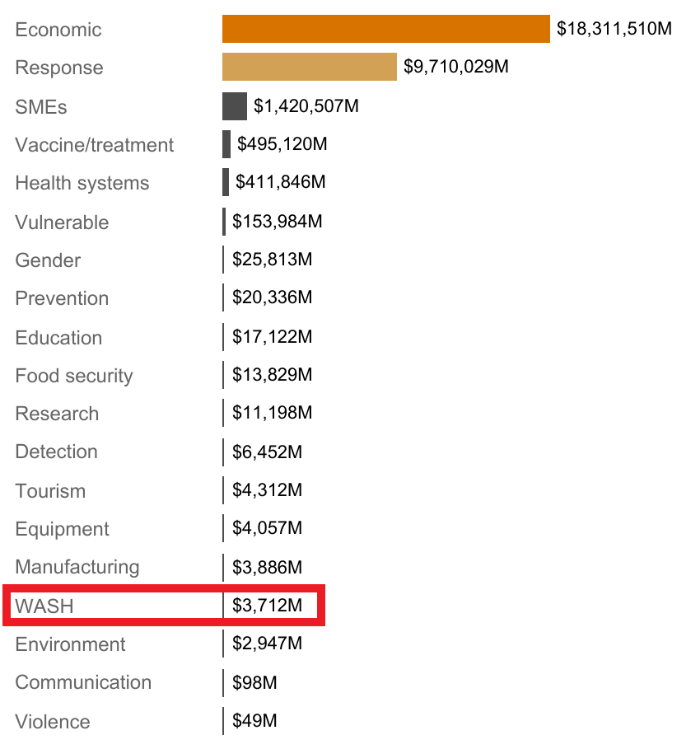Click the $3,886M Manufacturing value

(x=267, y=568)
